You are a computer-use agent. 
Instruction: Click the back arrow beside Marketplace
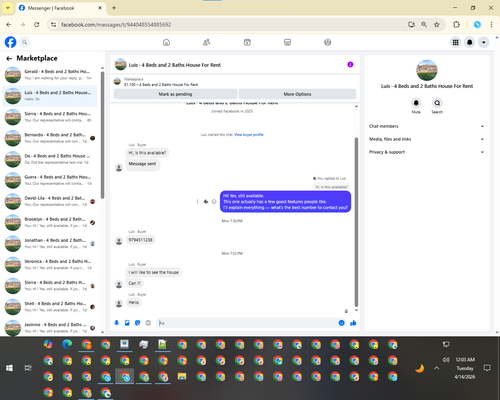tap(9, 59)
